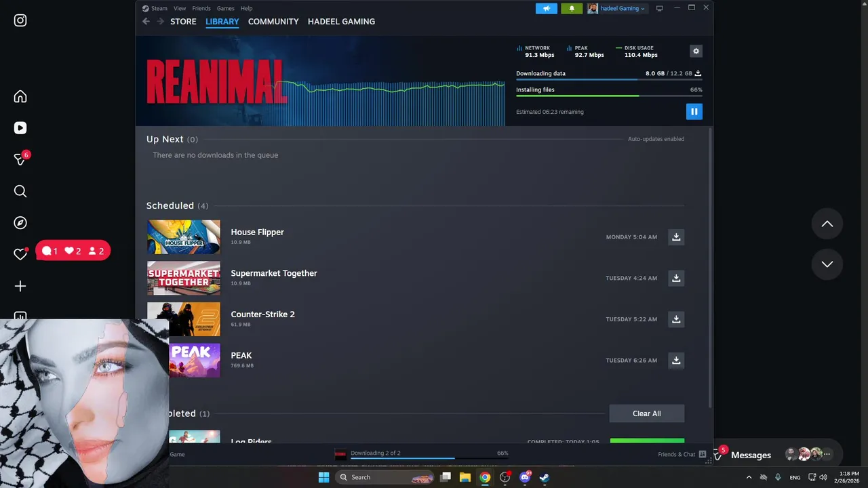Go to previous reel with up chevron
The height and width of the screenshot is (488, 868).
point(827,224)
